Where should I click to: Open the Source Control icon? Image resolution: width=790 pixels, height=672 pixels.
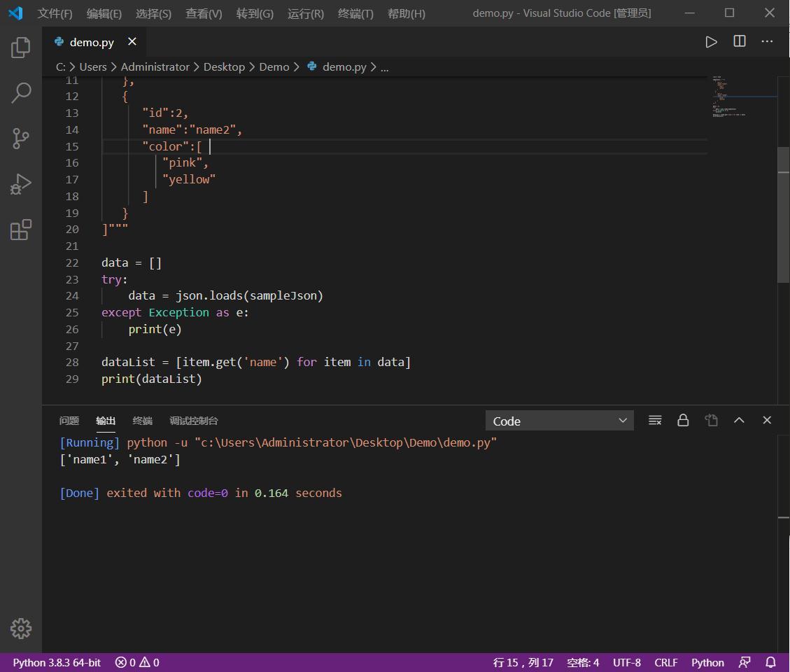tap(21, 138)
